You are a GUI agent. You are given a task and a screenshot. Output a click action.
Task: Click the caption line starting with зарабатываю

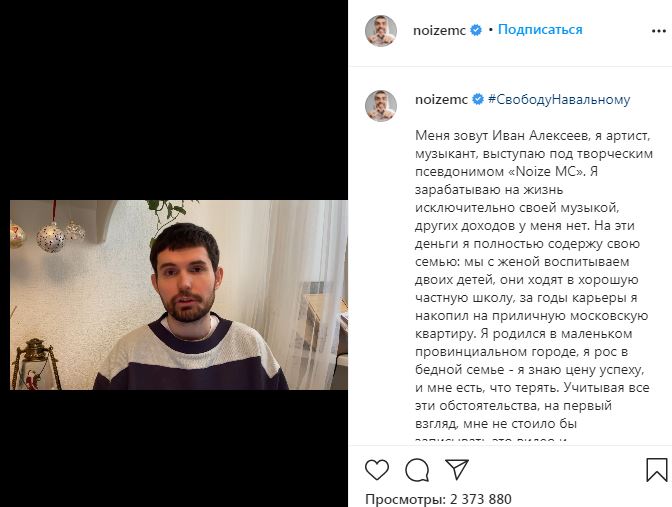tap(489, 189)
